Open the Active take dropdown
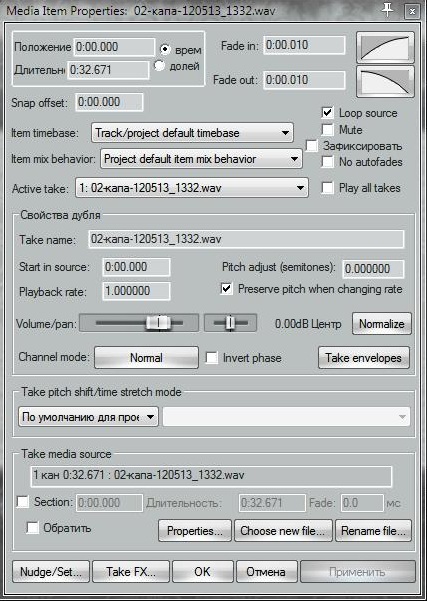Screen dimensions: 427x601 point(192,187)
